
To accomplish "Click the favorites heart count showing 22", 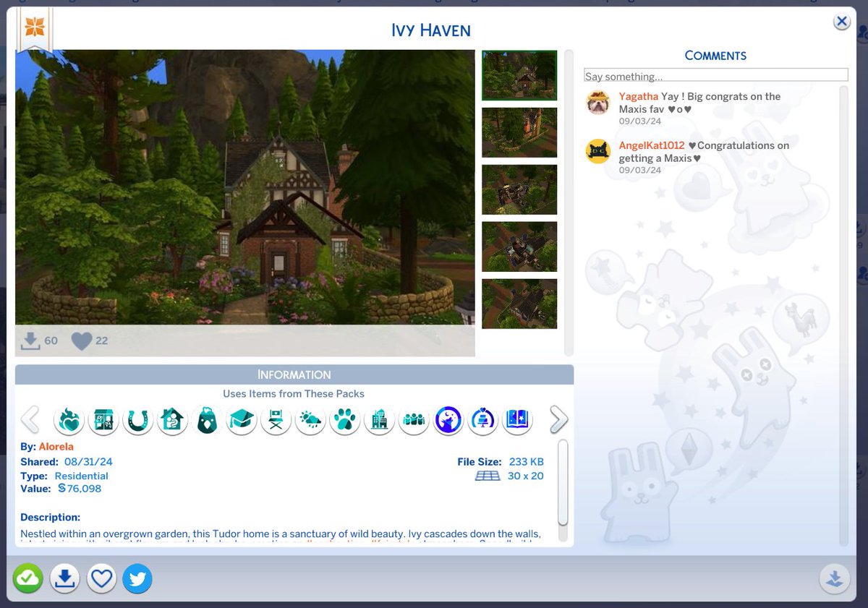I will click(82, 341).
